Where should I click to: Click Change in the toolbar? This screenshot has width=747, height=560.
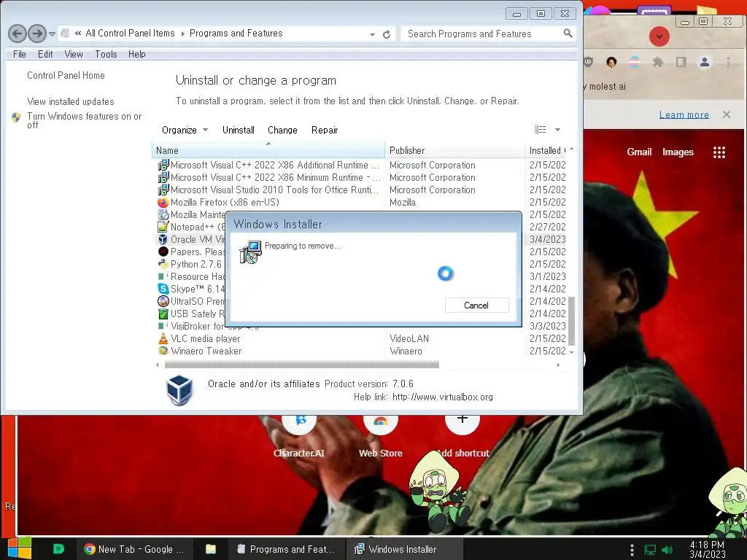point(282,130)
